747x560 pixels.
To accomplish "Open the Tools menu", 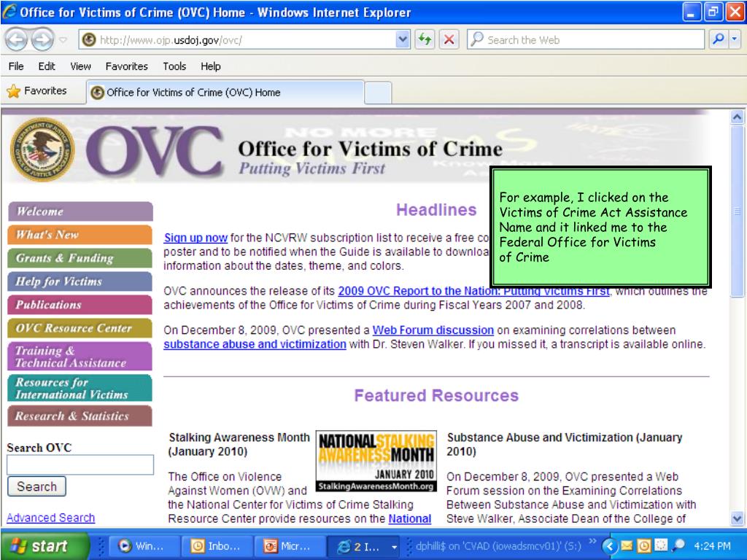I will tap(174, 66).
